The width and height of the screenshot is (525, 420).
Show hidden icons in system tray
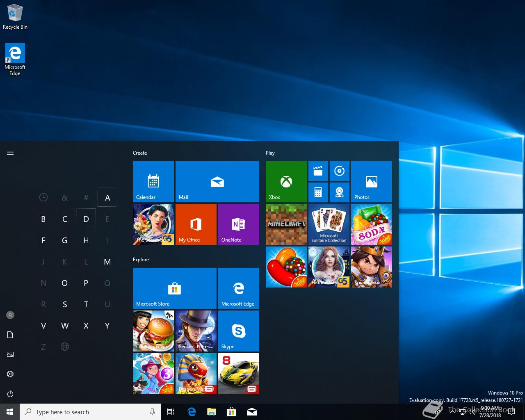[452, 412]
